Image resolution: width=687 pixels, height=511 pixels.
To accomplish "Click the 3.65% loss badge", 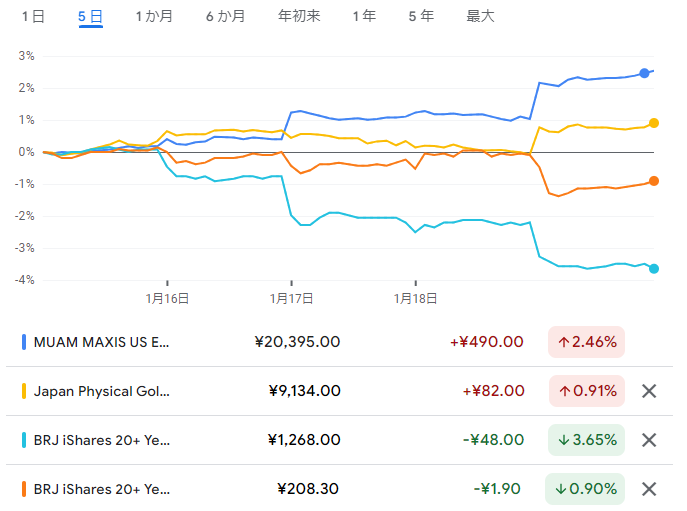I will click(586, 440).
